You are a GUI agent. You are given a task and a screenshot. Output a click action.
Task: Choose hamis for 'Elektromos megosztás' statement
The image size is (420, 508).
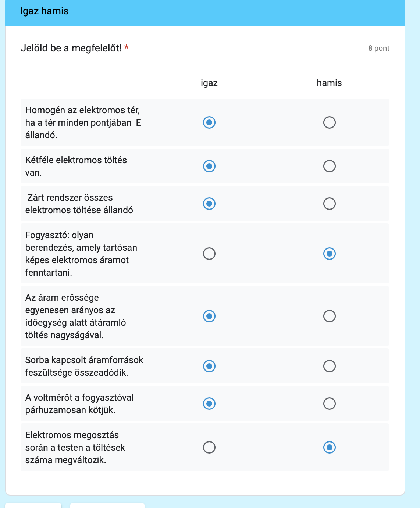[329, 447]
